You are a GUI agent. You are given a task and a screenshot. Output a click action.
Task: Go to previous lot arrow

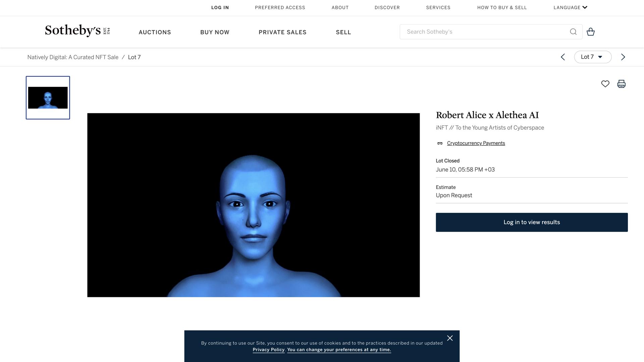pyautogui.click(x=563, y=57)
